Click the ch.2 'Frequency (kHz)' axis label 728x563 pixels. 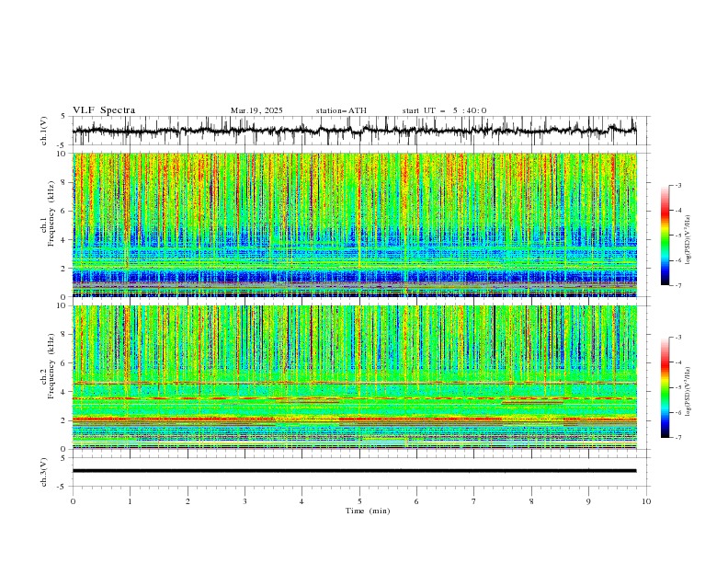click(x=51, y=365)
